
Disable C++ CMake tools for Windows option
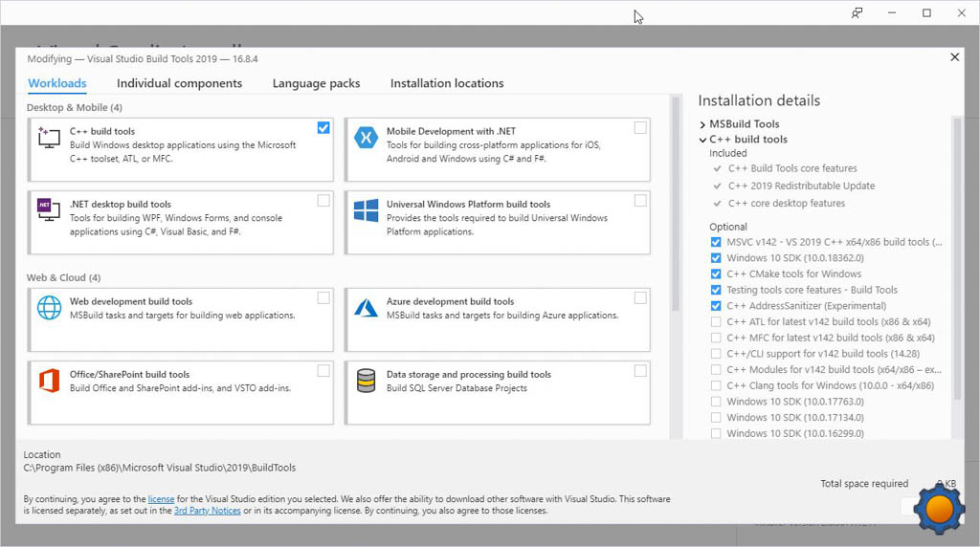point(716,274)
